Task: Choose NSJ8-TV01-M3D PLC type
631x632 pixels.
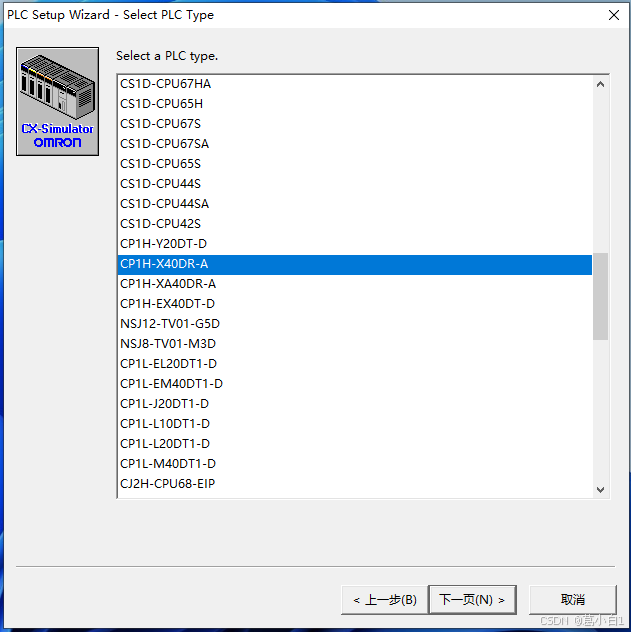Action: (355, 344)
